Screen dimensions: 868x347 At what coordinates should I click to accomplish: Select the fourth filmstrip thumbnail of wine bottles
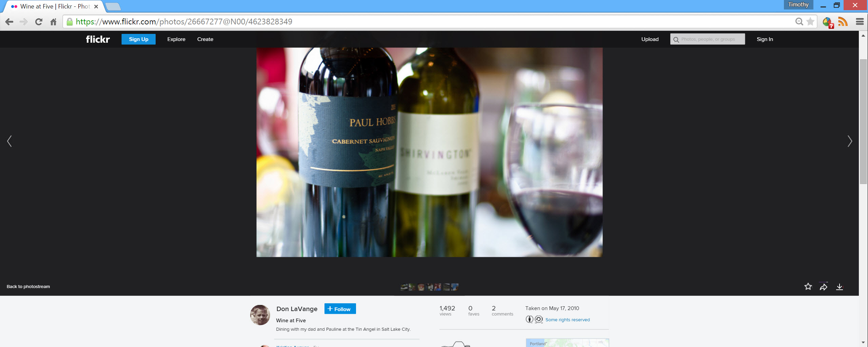click(430, 287)
